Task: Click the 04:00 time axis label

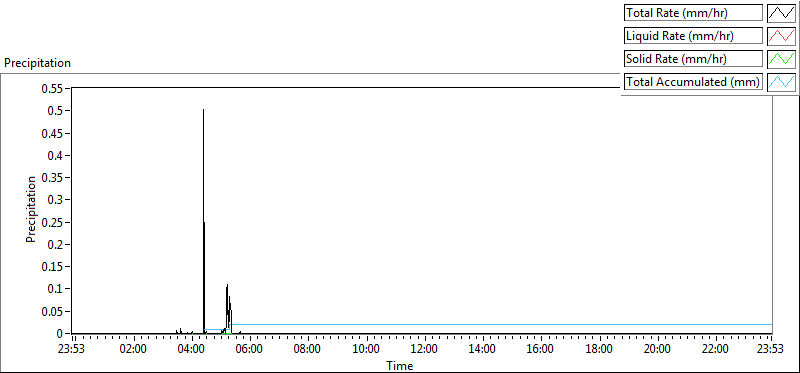Action: click(x=192, y=350)
